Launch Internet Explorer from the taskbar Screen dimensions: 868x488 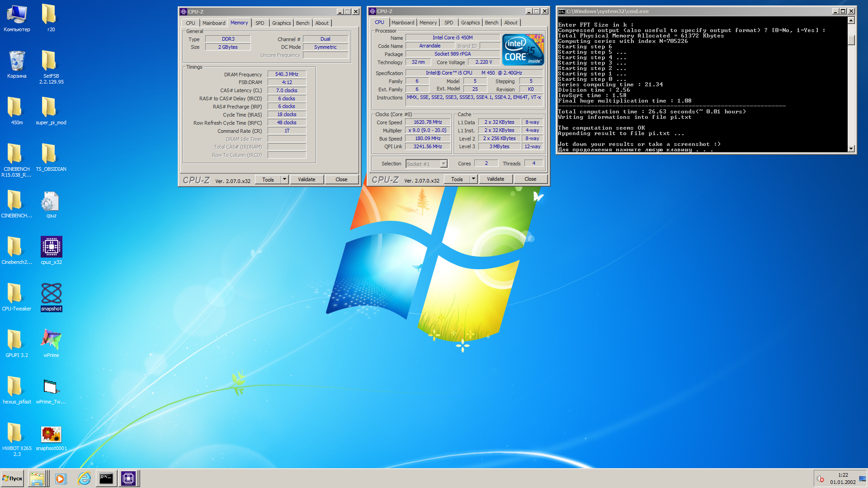tap(84, 479)
